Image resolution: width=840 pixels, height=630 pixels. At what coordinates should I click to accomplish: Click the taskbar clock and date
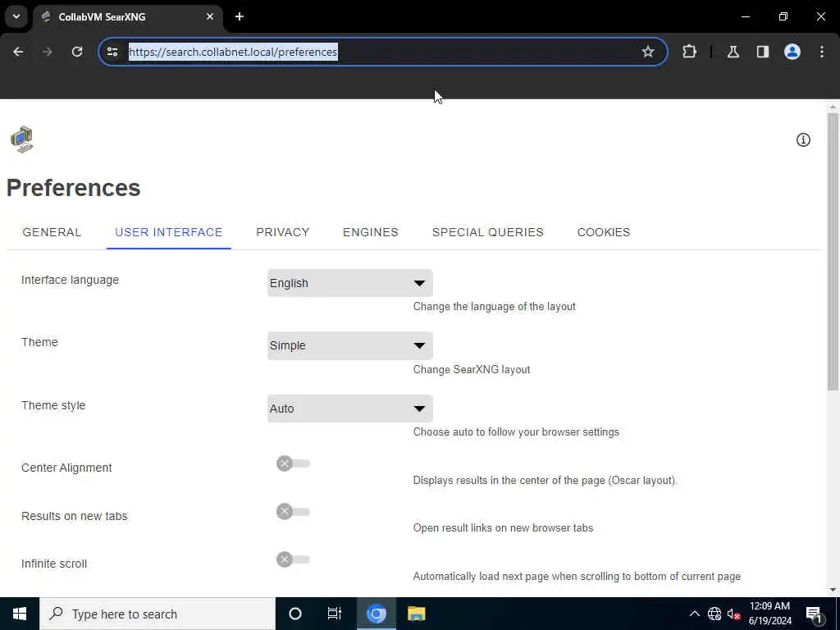point(769,614)
